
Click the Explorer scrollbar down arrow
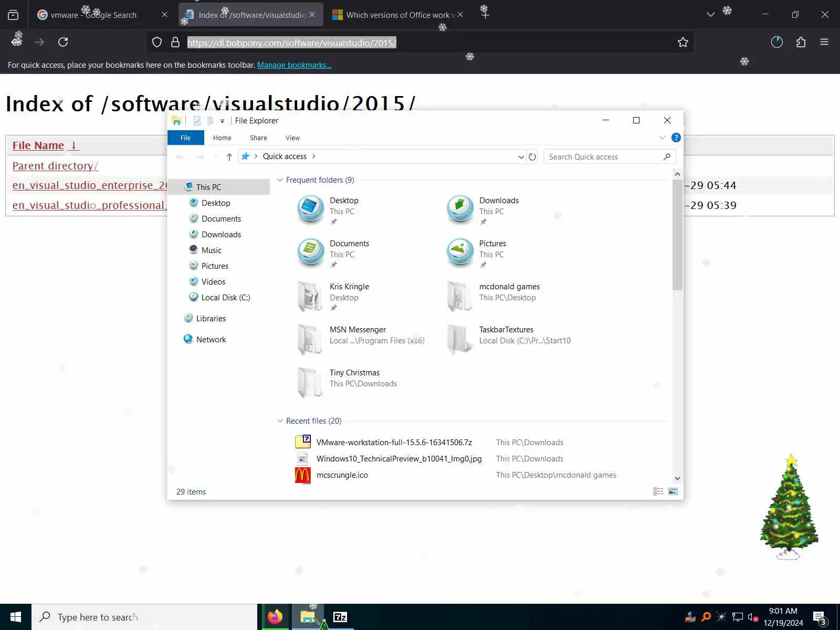coord(677,478)
